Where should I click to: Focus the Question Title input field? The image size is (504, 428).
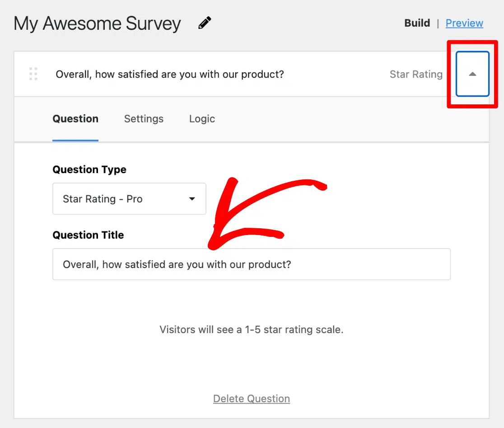[252, 264]
